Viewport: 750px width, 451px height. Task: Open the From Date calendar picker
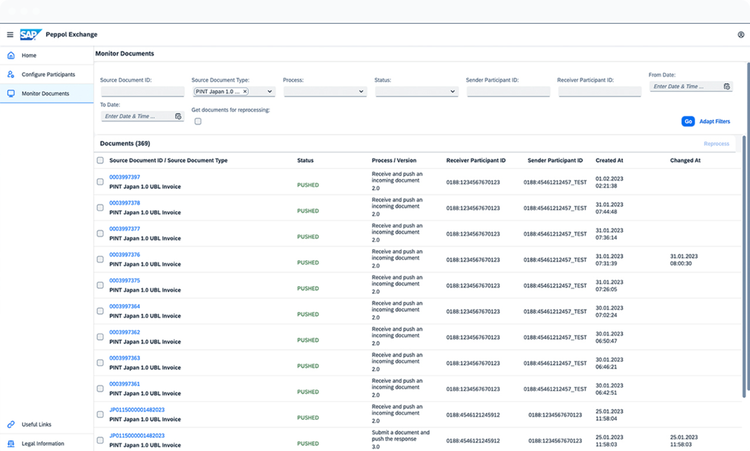pyautogui.click(x=727, y=87)
